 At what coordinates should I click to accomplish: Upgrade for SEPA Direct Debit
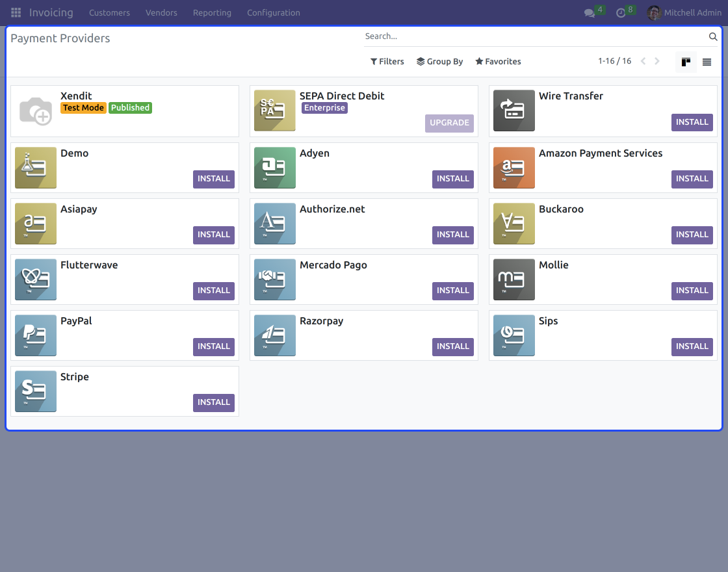click(449, 123)
